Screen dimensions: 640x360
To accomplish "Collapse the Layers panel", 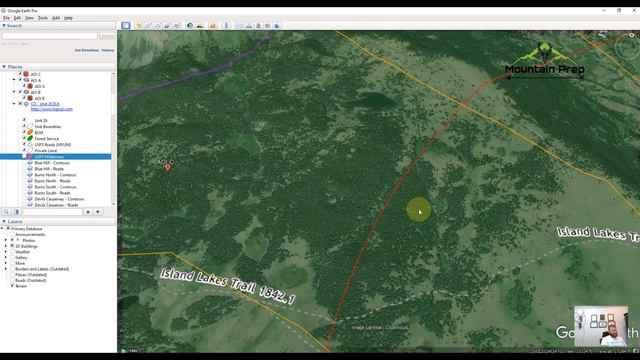I will (x=4, y=222).
